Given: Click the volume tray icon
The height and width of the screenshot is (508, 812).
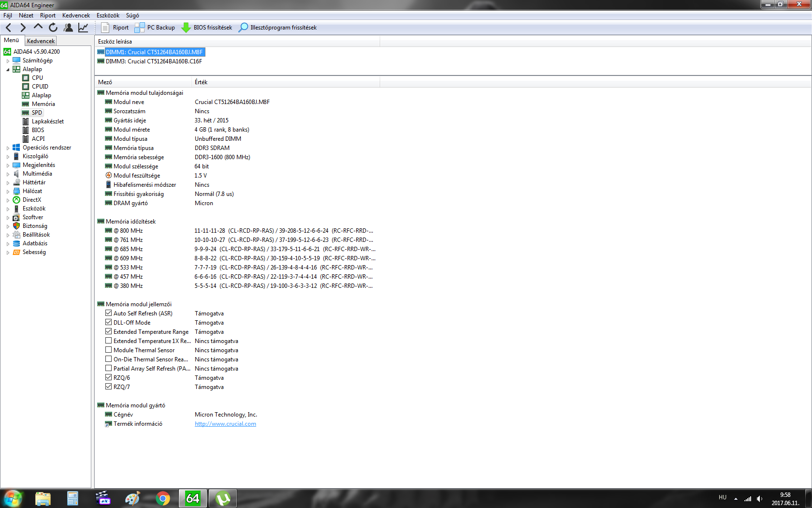Looking at the screenshot, I should (x=759, y=498).
